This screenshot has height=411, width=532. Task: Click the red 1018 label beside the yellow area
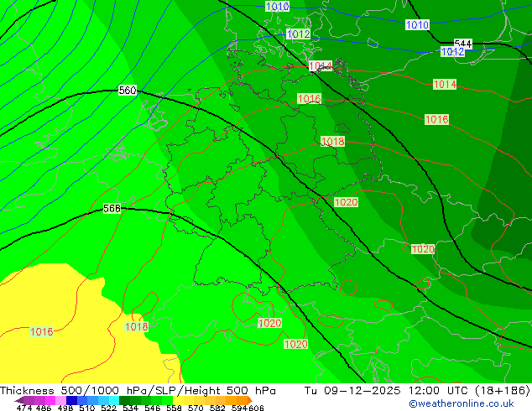click(137, 326)
